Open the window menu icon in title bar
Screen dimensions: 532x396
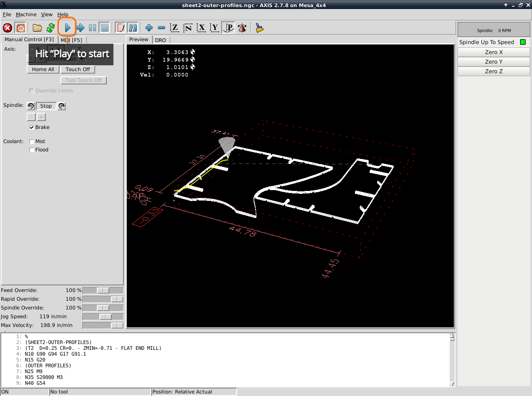(4, 5)
